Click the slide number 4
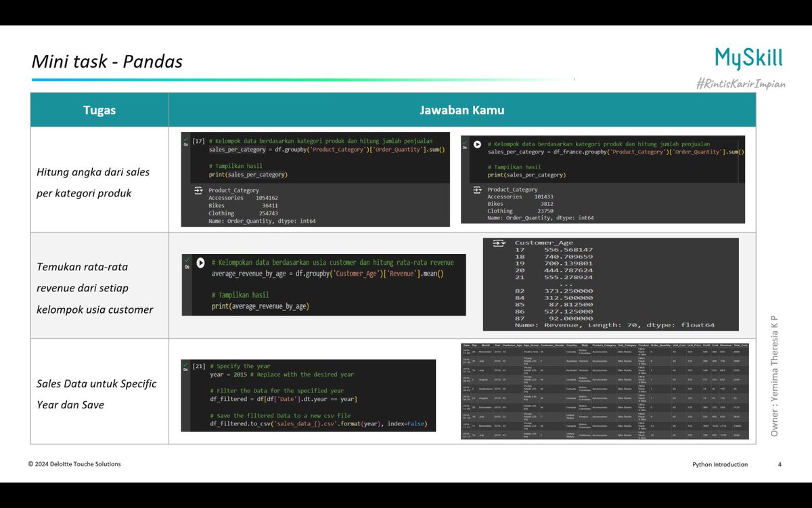 coord(780,465)
